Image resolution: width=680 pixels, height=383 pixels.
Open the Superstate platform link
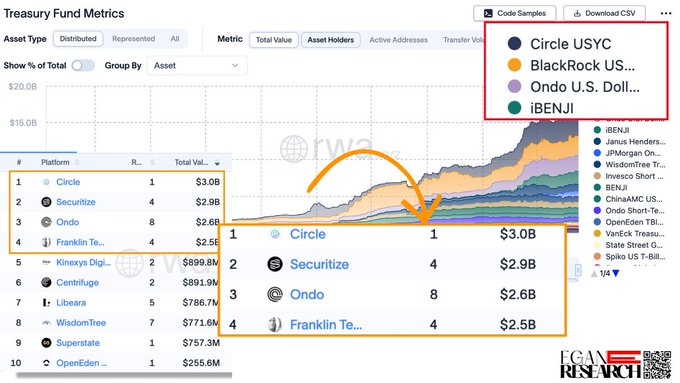coord(78,343)
